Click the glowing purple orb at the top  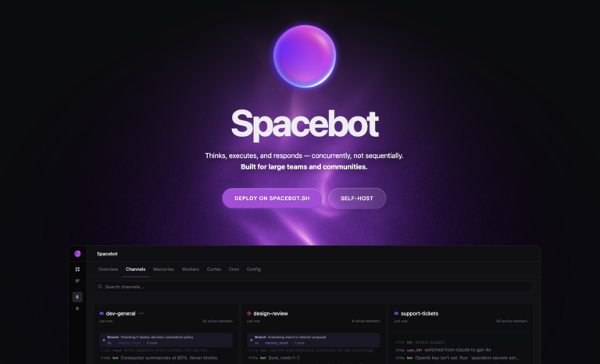click(305, 56)
